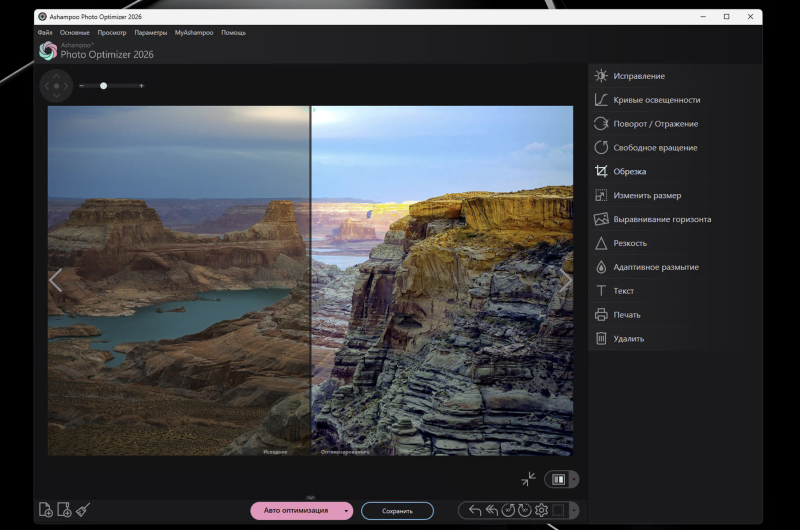Click the original photo half
800x530 pixels.
[179, 281]
